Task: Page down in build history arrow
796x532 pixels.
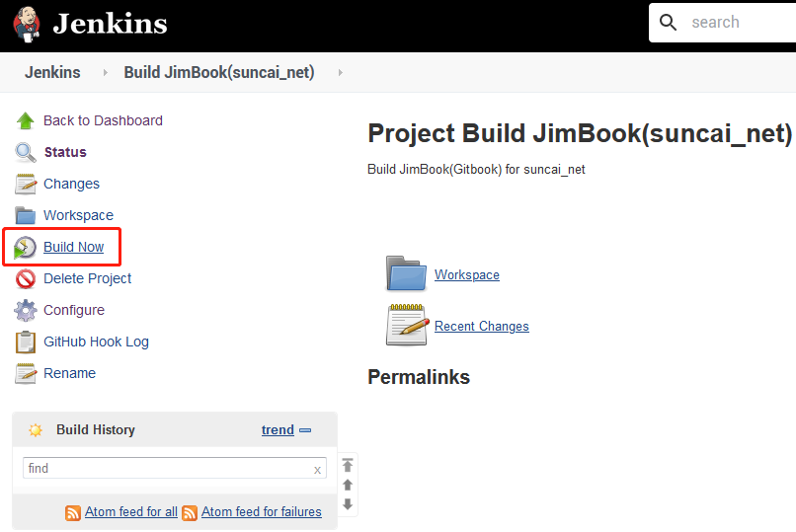Action: click(348, 504)
